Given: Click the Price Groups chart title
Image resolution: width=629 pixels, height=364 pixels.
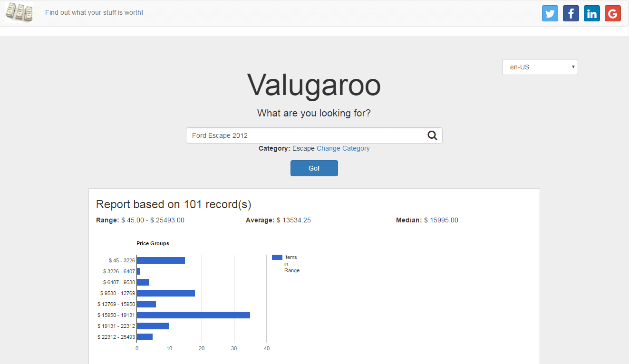Looking at the screenshot, I should click(153, 243).
